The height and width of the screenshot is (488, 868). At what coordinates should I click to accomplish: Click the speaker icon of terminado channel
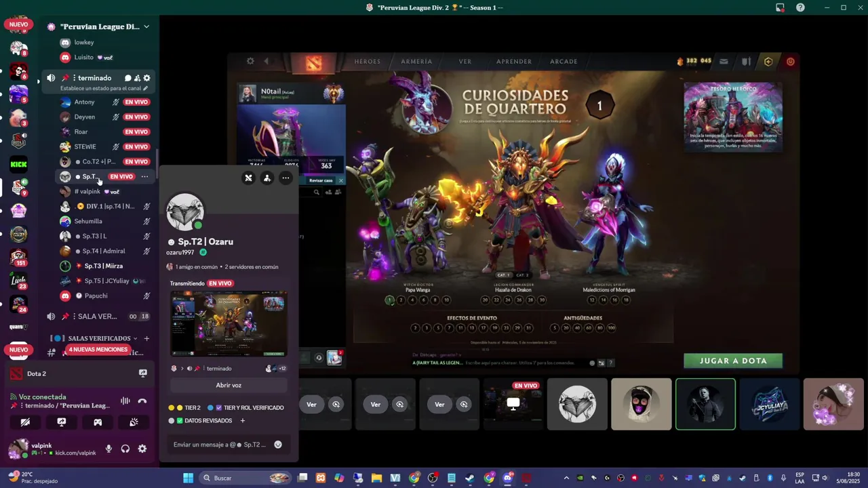click(51, 78)
